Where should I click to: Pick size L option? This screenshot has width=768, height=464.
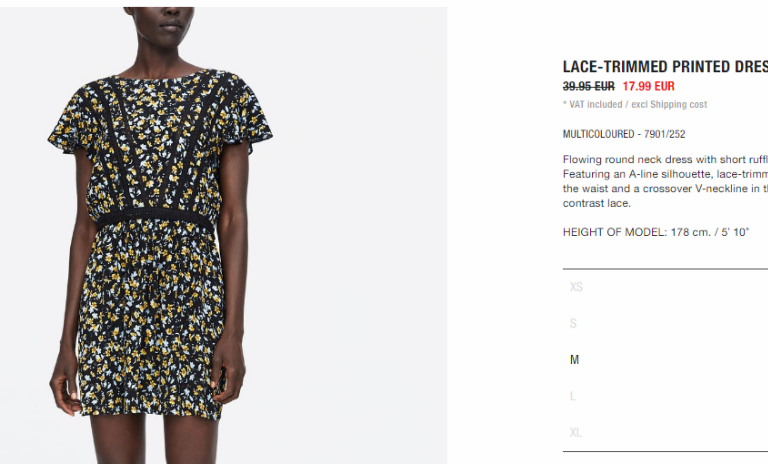click(x=573, y=396)
